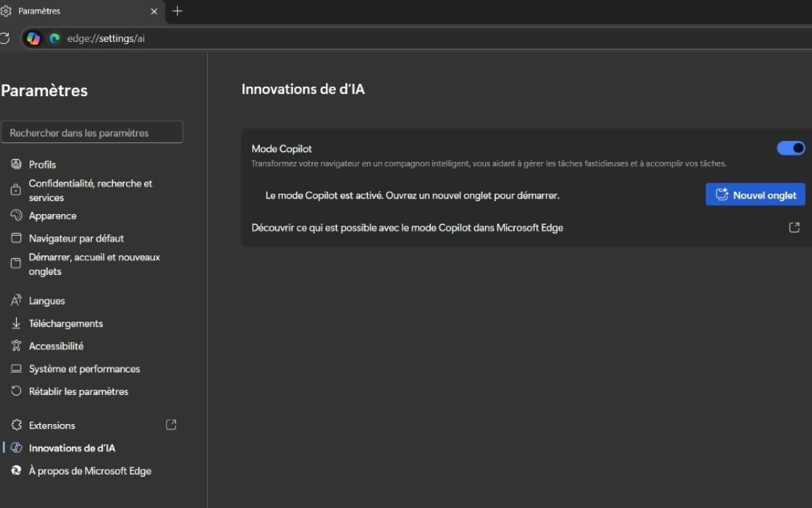Click the Copilot icon in address bar

pyautogui.click(x=33, y=39)
